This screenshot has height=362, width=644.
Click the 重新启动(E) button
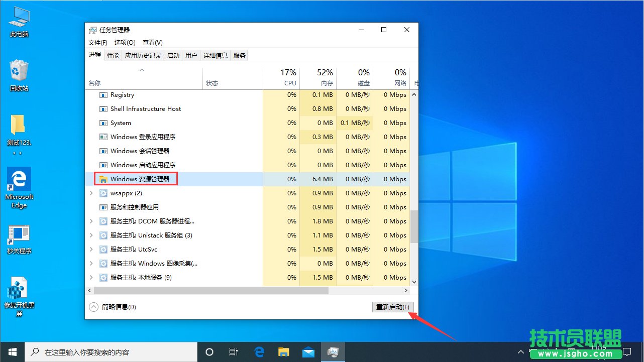(393, 306)
